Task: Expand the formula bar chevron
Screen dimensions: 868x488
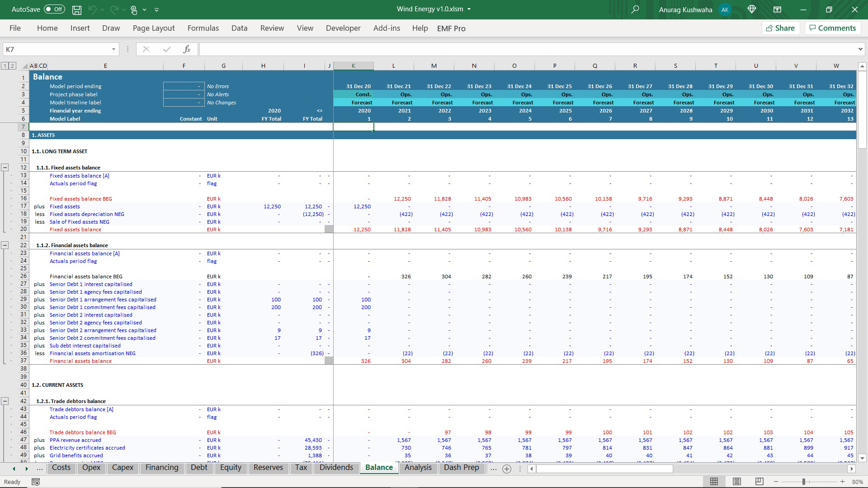Action: [860, 49]
